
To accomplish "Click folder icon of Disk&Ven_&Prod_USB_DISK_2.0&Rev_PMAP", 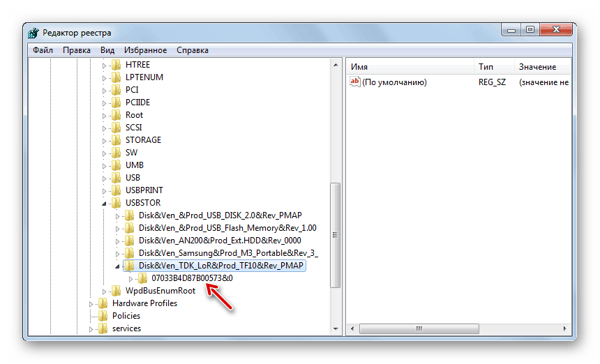I will pos(130,215).
